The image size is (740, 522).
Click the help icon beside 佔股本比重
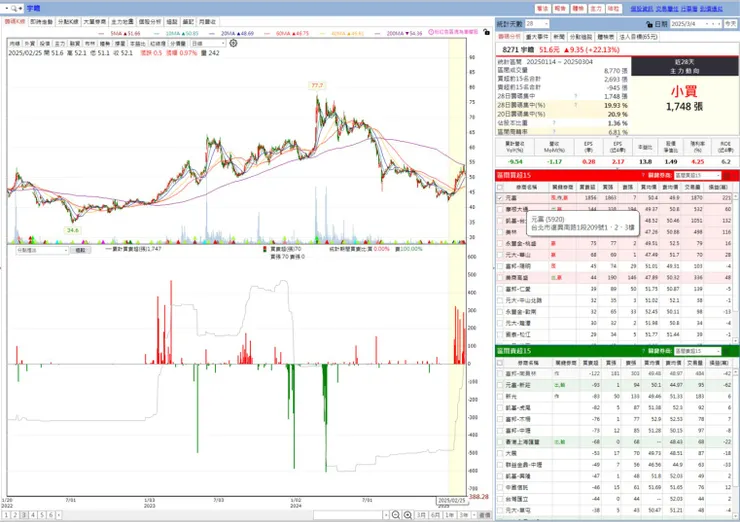tap(554, 123)
